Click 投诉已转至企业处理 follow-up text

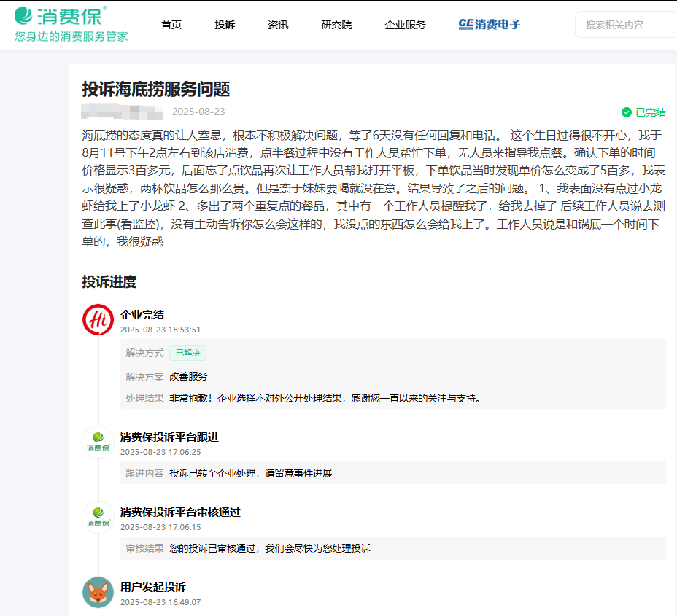250,473
